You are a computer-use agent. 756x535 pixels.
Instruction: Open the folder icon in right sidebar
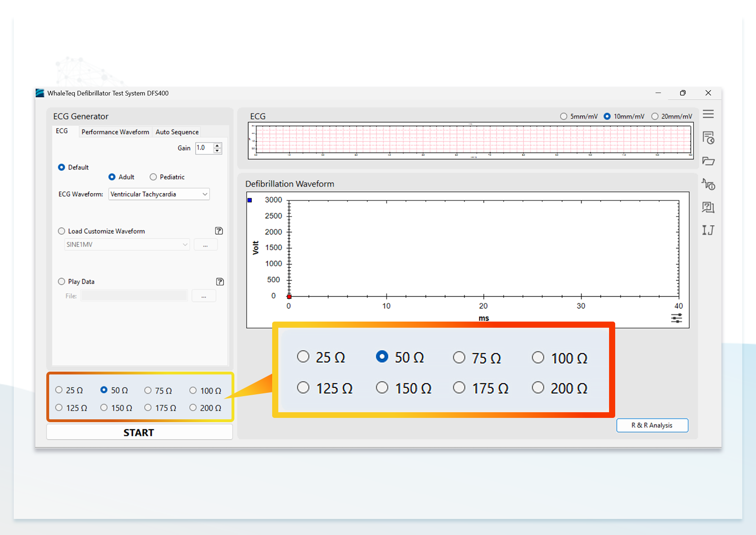[708, 161]
